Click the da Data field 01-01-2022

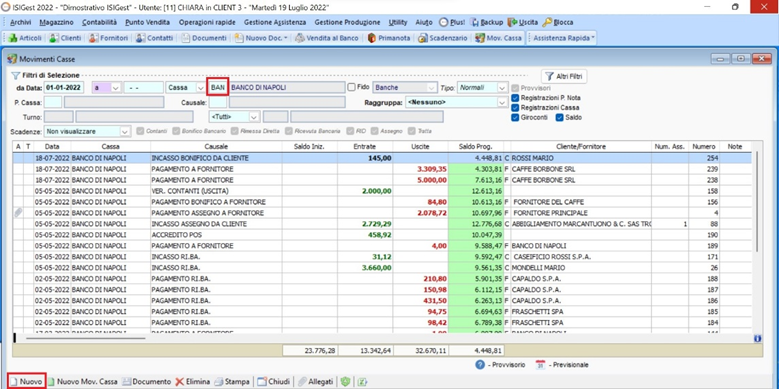click(64, 87)
